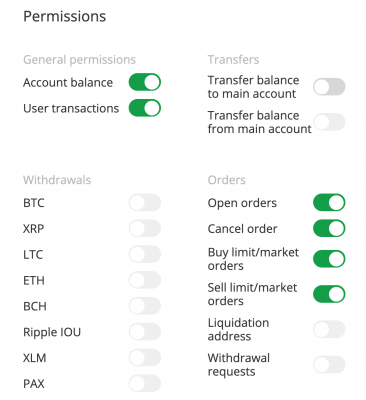The image size is (366, 400).
Task: Turn on Withdrawal requests toggle
Action: coord(329,364)
